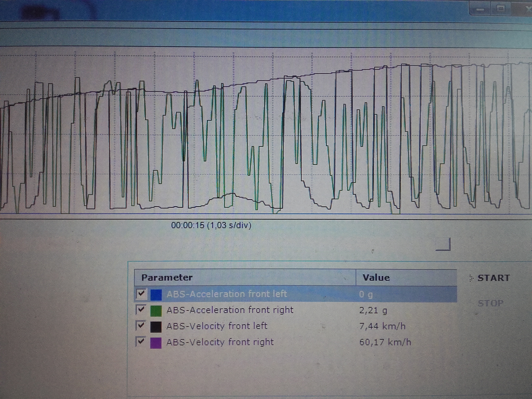Click the 60,17 km/h value cell
The width and height of the screenshot is (532, 399).
pyautogui.click(x=385, y=342)
